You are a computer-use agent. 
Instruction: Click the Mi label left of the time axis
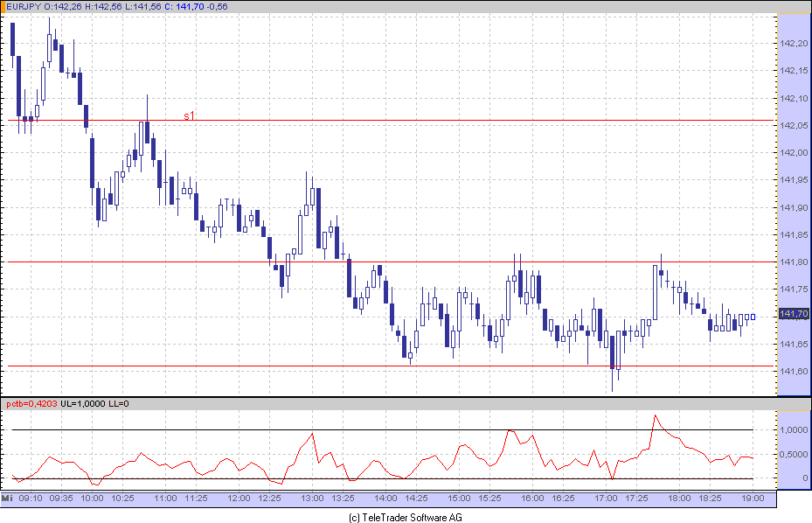pyautogui.click(x=7, y=498)
